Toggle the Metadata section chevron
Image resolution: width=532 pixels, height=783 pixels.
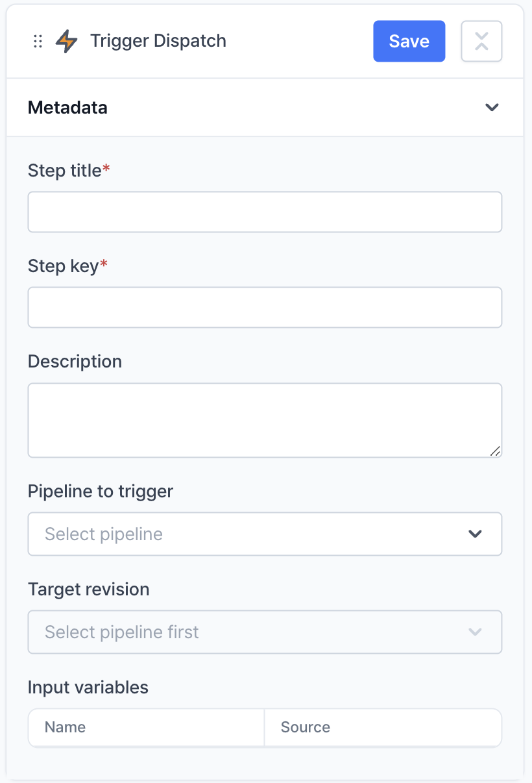click(492, 107)
